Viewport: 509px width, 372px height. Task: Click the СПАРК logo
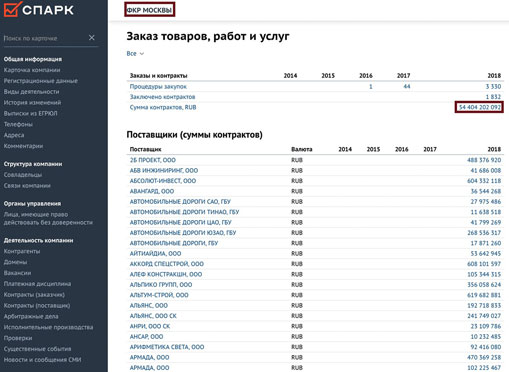point(38,9)
